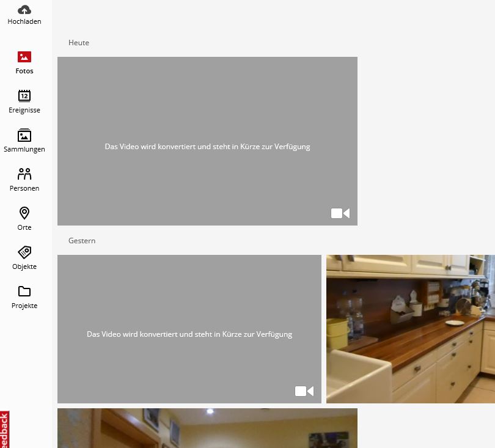Open the Projekte folder icon
This screenshot has width=495, height=448.
click(24, 291)
